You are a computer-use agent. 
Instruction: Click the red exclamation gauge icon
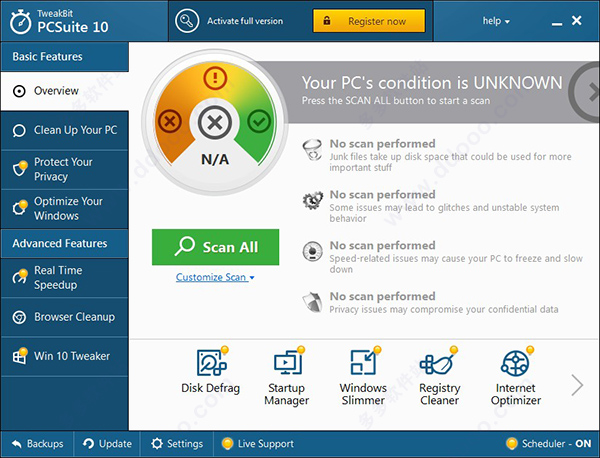coord(215,78)
